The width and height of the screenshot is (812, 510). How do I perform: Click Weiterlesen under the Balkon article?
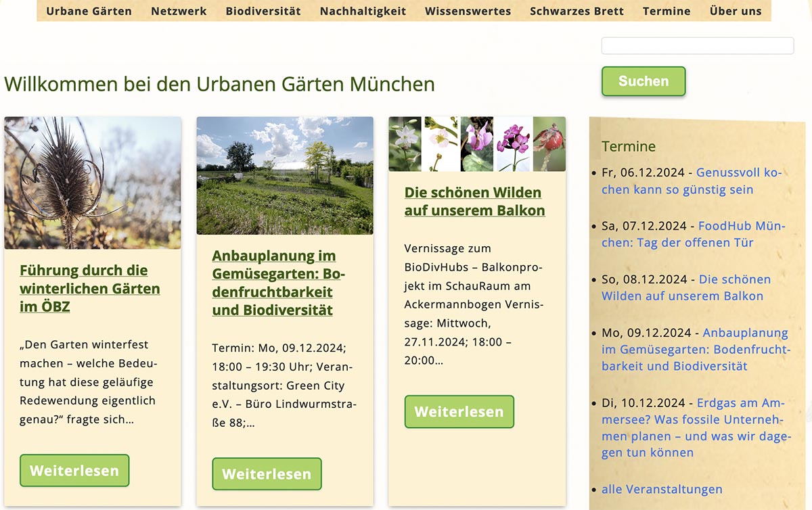(459, 412)
